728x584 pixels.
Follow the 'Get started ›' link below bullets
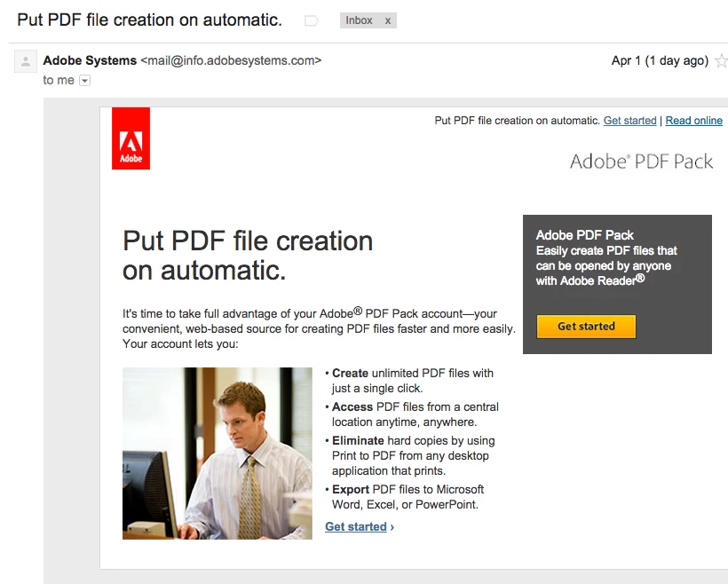[x=360, y=527]
